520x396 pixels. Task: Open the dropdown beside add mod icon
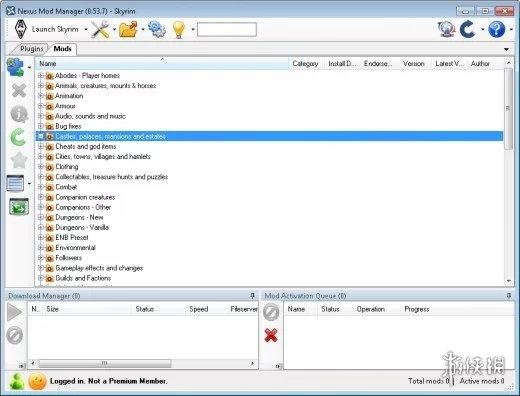click(29, 68)
